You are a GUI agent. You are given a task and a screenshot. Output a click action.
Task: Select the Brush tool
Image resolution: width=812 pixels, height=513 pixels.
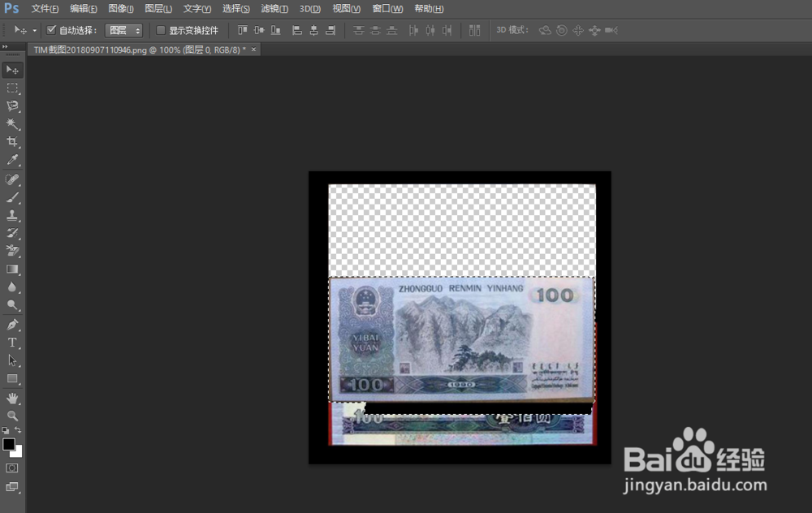(12, 198)
